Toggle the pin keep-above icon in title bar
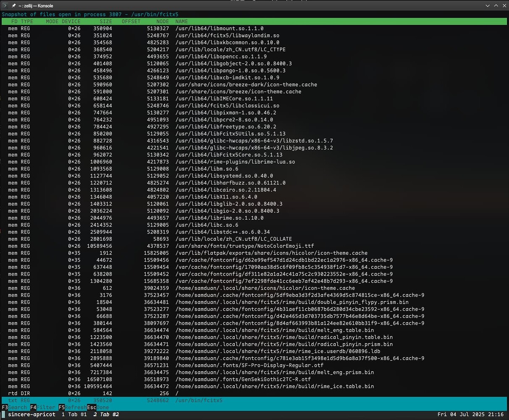This screenshot has width=509, height=420. pos(13,5)
